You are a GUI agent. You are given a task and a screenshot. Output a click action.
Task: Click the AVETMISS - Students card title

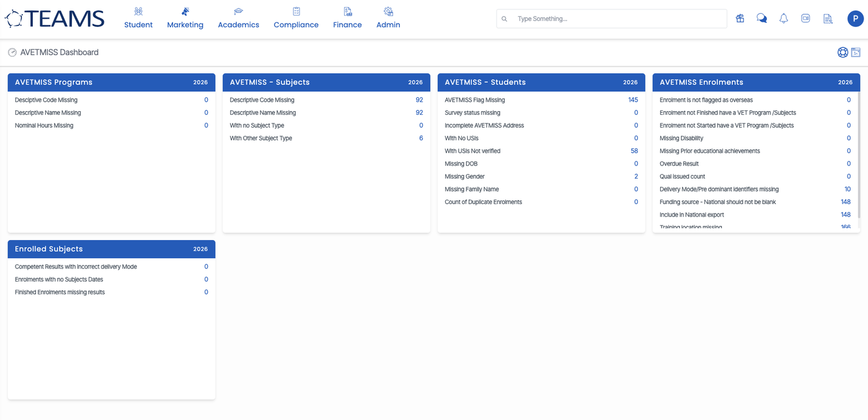pos(485,83)
